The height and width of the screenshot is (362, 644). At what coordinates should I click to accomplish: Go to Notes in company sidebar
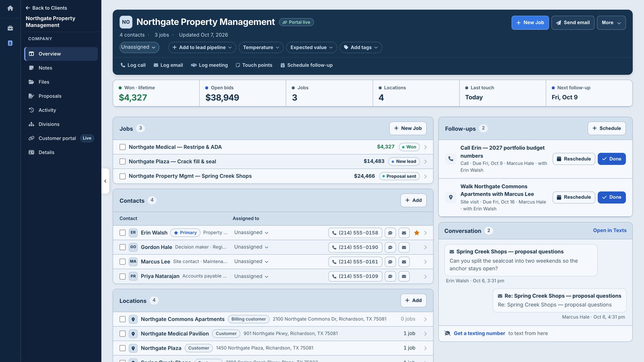click(x=61, y=68)
